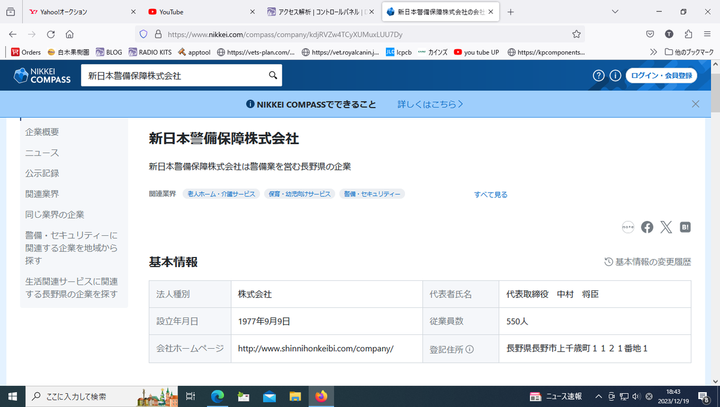Share to Hatena Bookmark icon
This screenshot has width=720, height=407.
tap(685, 227)
